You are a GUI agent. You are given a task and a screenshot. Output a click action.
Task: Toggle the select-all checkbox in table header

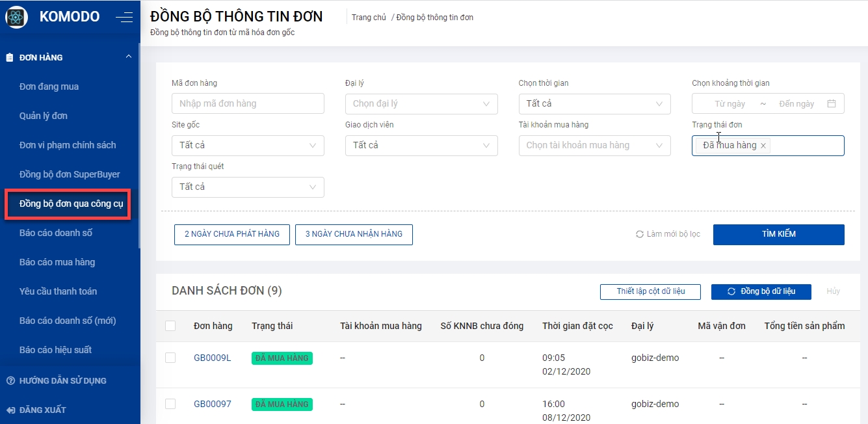pos(170,326)
